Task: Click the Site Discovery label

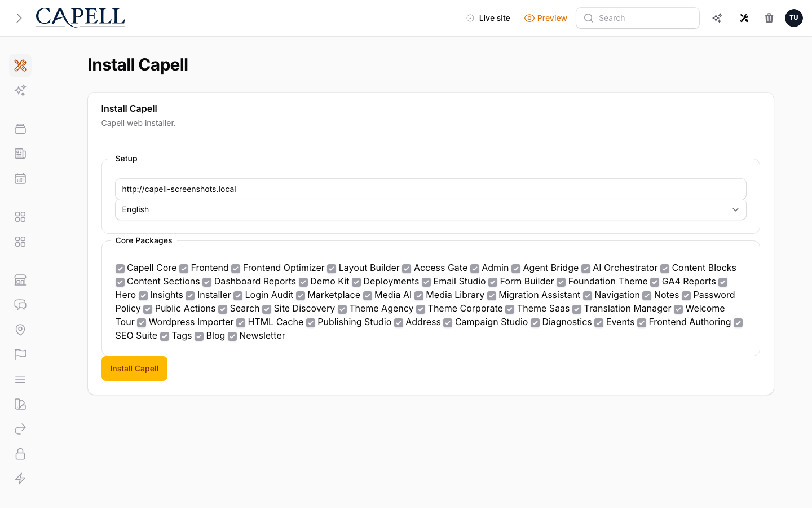Action: [304, 308]
